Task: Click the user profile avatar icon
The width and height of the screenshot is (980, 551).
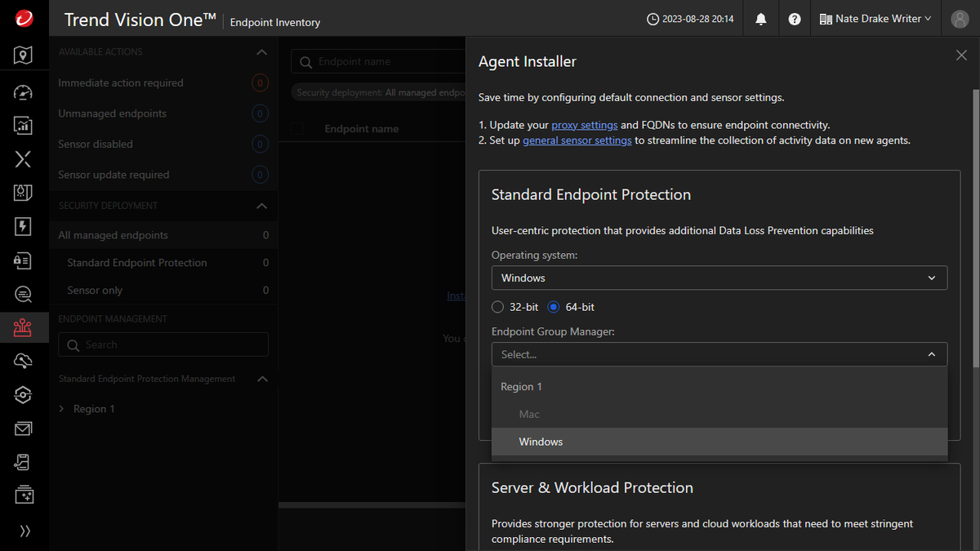Action: pos(960,19)
